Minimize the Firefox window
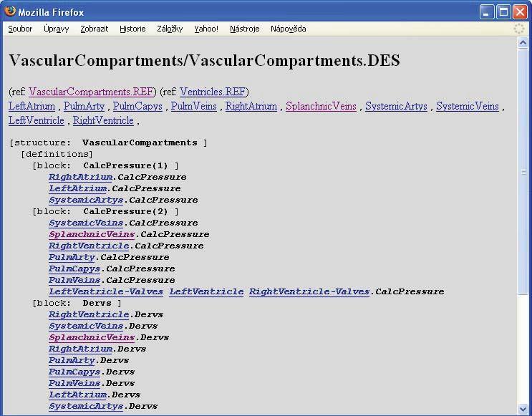The width and height of the screenshot is (532, 416). click(487, 12)
